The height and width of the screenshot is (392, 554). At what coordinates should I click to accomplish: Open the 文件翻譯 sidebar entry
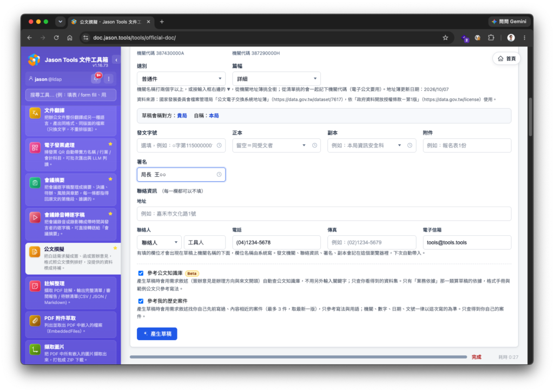tap(71, 120)
